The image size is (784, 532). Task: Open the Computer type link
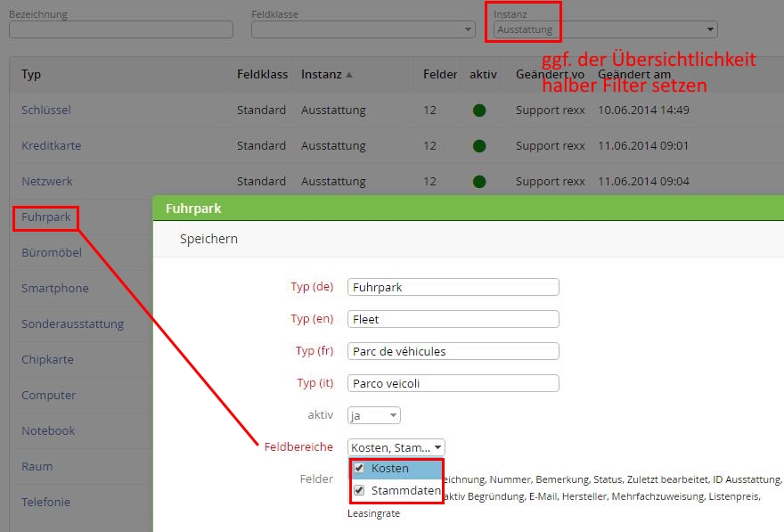pos(48,395)
